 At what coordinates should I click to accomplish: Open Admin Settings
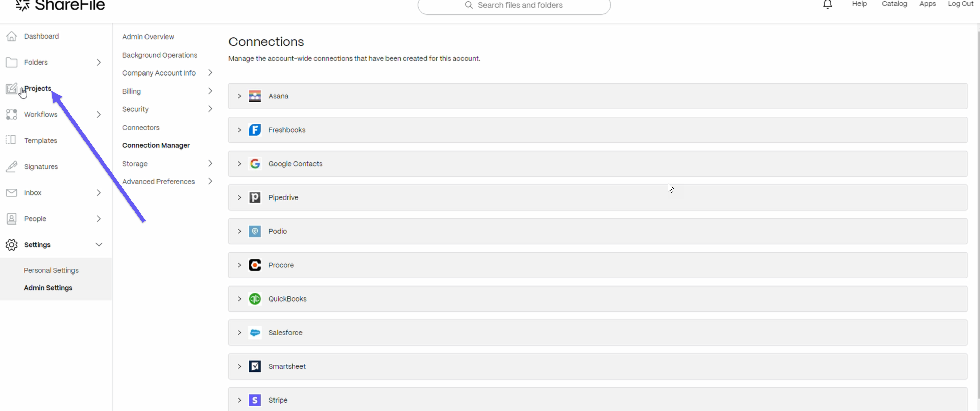pos(48,288)
